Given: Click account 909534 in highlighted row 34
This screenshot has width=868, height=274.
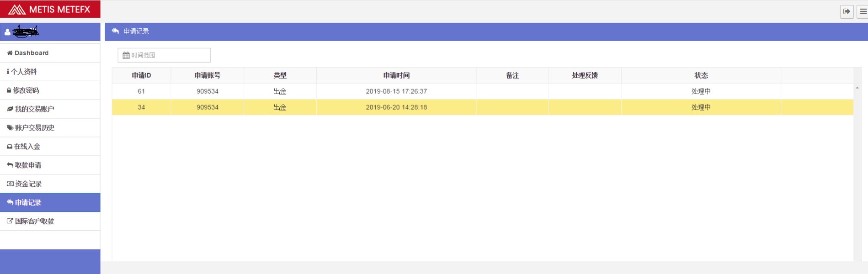Looking at the screenshot, I should point(208,107).
